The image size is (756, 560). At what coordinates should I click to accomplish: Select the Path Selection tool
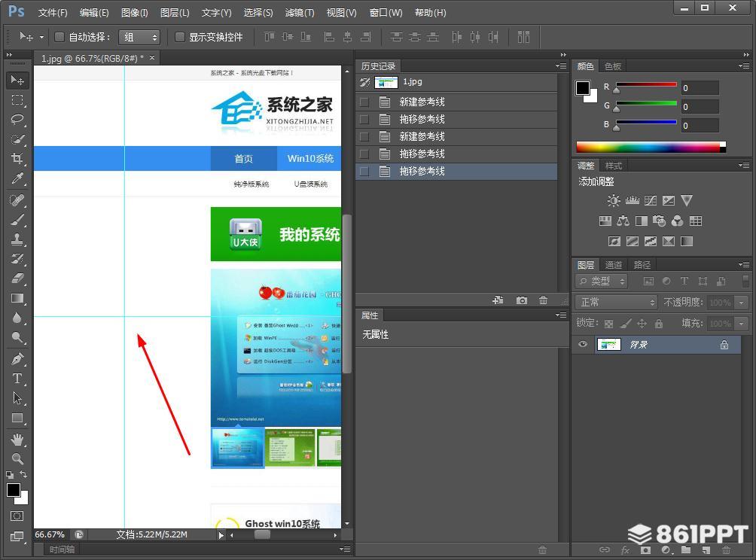(x=17, y=399)
